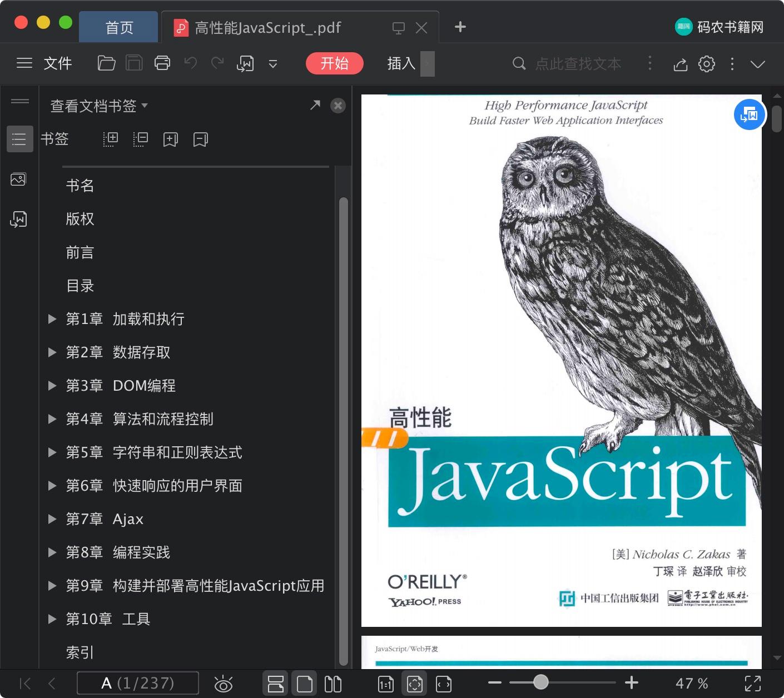Click the save document icon
The image size is (784, 698).
coord(134,63)
